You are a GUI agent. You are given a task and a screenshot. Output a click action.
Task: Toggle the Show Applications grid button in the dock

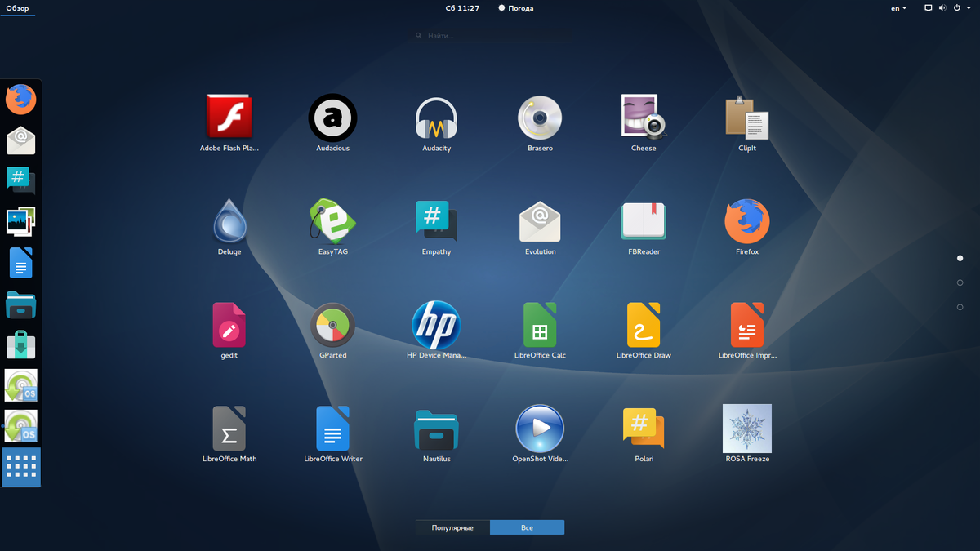(x=21, y=467)
